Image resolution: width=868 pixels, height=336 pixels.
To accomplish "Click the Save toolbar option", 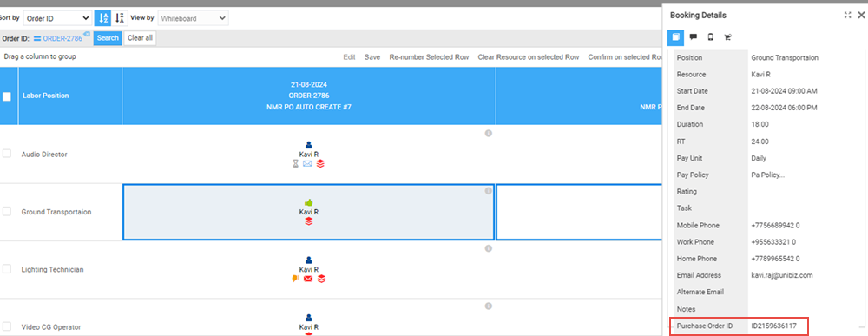I will coord(372,57).
